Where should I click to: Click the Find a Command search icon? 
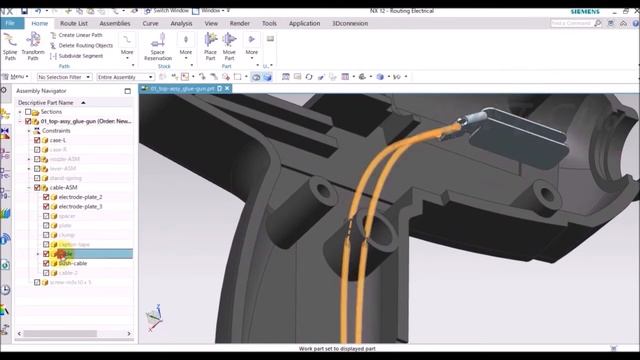point(598,24)
